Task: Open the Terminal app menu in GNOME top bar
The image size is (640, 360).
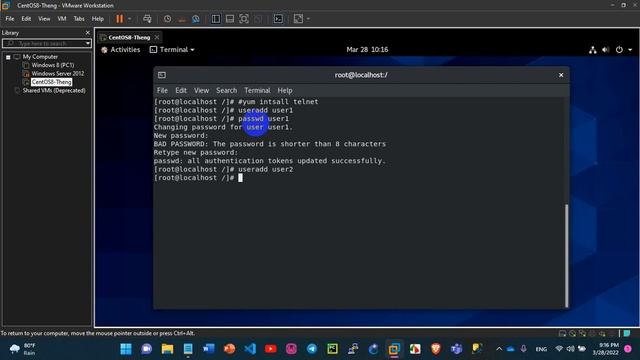Action: 172,50
